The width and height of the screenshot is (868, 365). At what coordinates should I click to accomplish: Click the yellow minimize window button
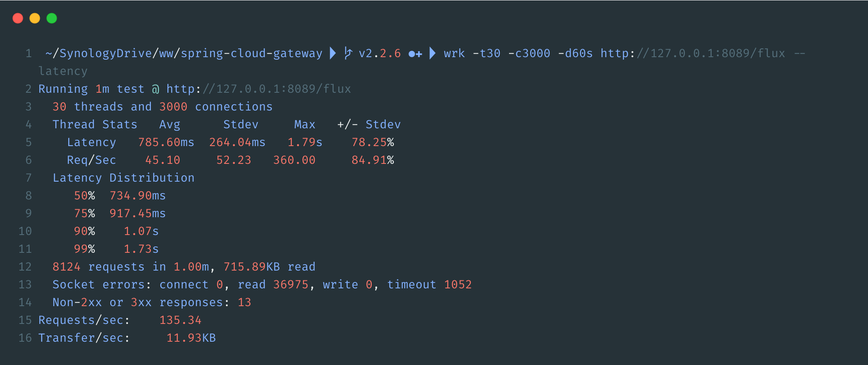click(35, 18)
